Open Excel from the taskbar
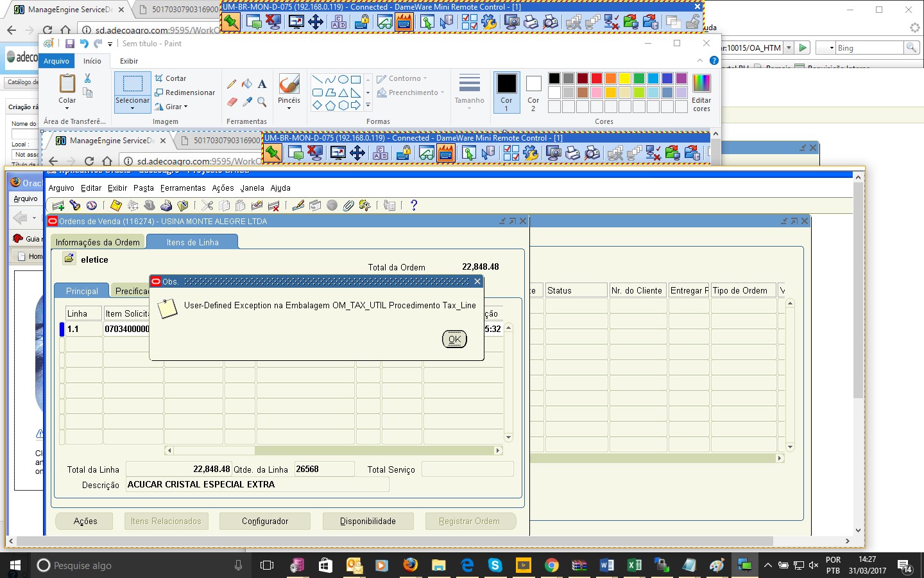924x578 pixels. [x=634, y=565]
